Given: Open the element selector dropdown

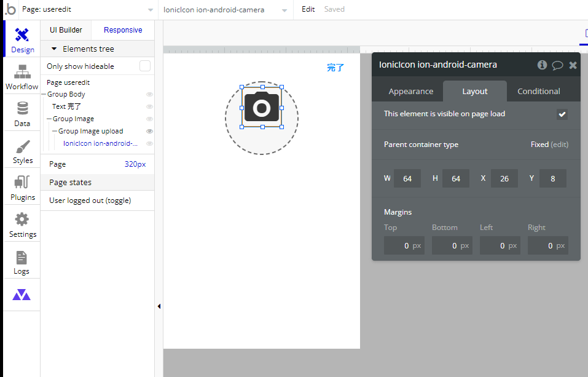Looking at the screenshot, I should coord(224,10).
